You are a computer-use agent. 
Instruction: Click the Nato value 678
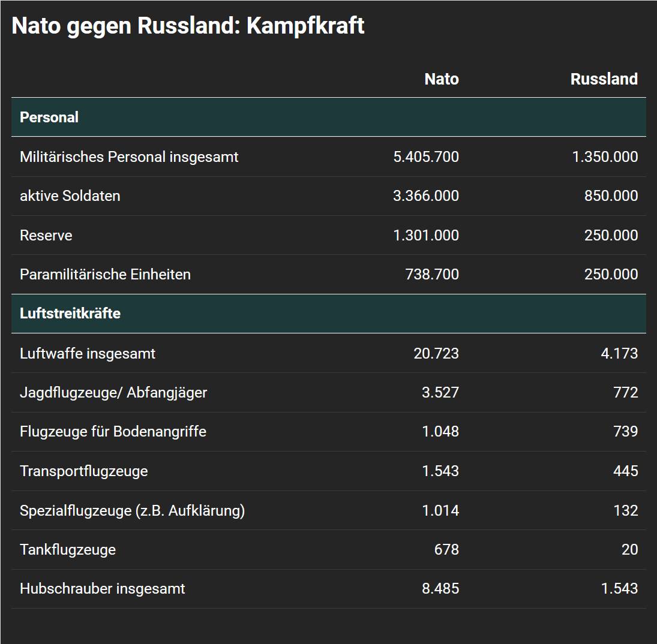[446, 550]
